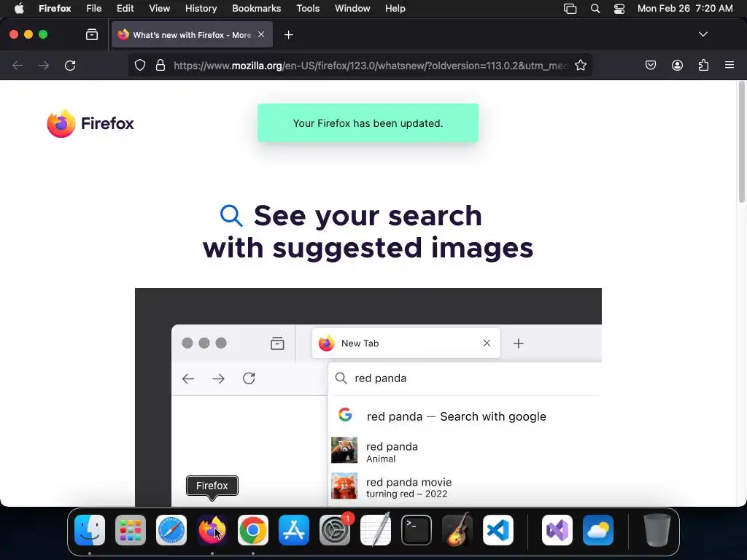The width and height of the screenshot is (747, 560).
Task: Open the application hamburger menu
Action: (729, 65)
